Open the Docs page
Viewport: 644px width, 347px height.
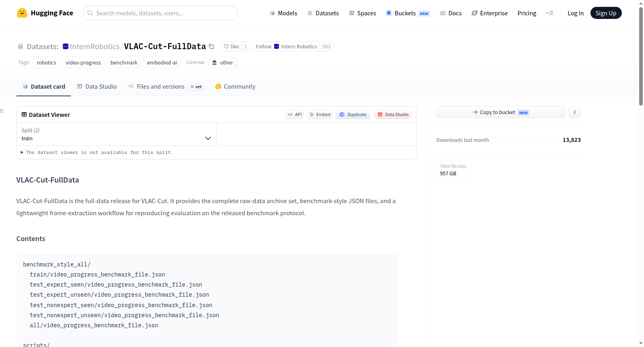pyautogui.click(x=451, y=13)
